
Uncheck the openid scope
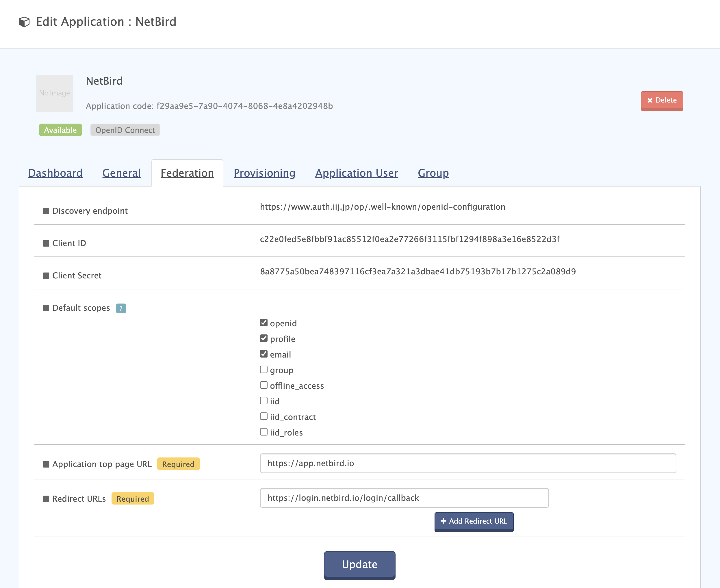263,323
